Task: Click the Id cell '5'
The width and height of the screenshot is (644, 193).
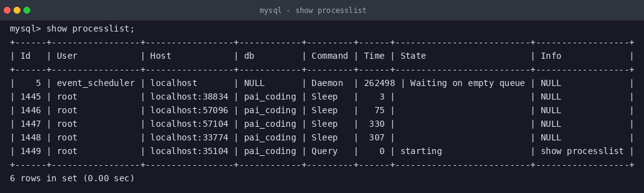Action: click(x=38, y=83)
